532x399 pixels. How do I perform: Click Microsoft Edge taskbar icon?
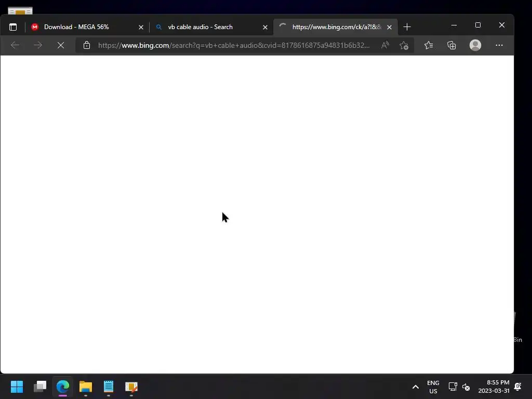click(63, 387)
